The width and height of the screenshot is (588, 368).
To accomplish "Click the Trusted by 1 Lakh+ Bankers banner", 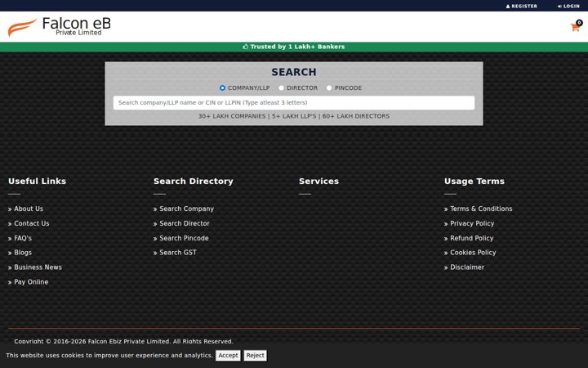I will (294, 47).
